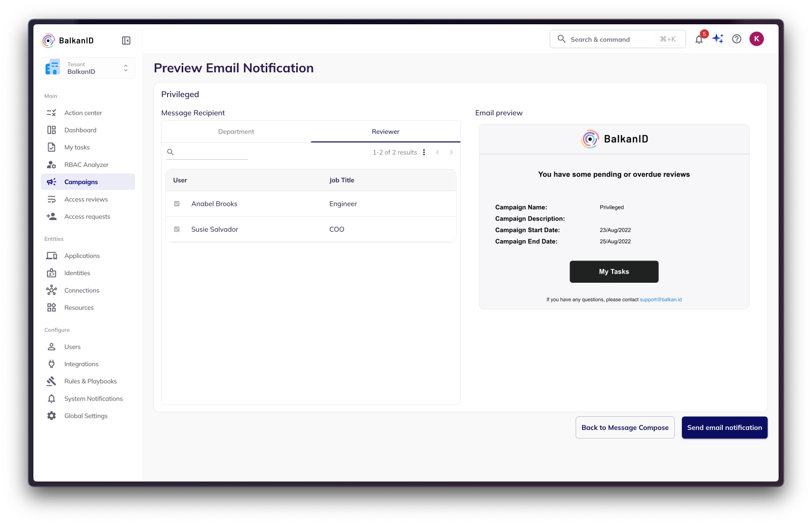
Task: Open Rules & Playbooks page
Action: 90,381
